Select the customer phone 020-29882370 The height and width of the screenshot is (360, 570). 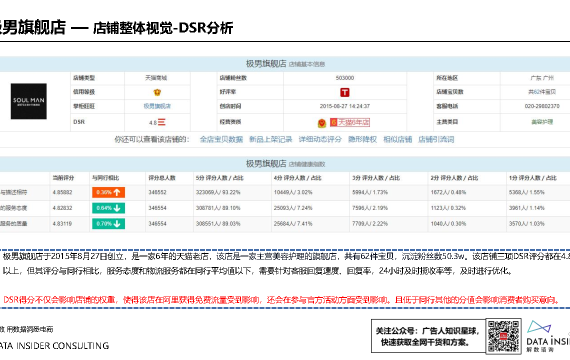[x=542, y=106]
